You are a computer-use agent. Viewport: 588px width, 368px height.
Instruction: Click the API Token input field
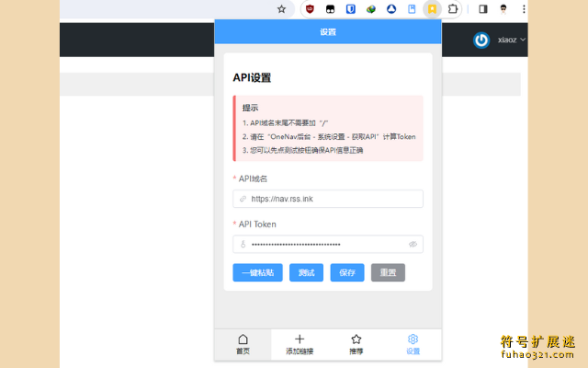pyautogui.click(x=328, y=245)
